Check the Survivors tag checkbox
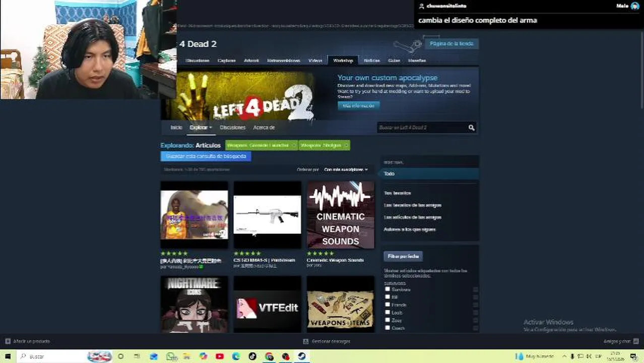This screenshot has width=644, height=363. (x=388, y=289)
